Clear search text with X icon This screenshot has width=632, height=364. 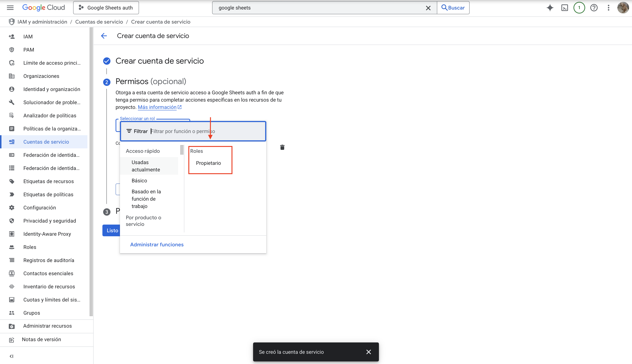pyautogui.click(x=428, y=8)
